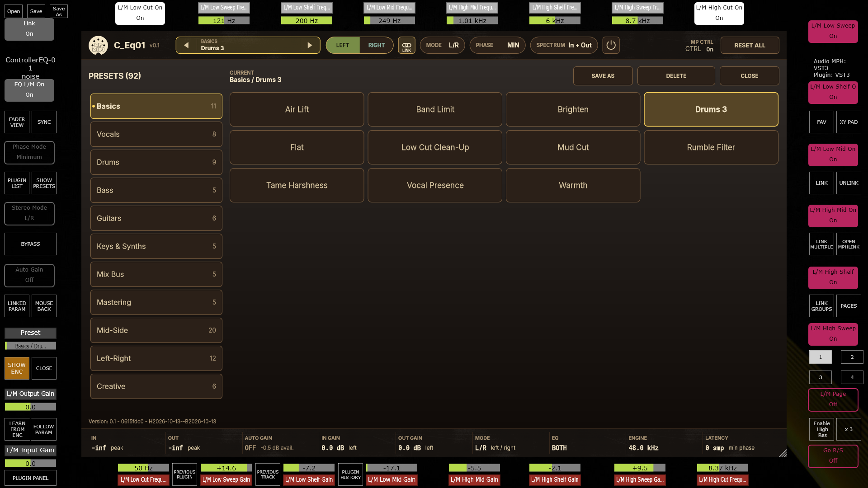Screen dimensions: 868x488
Task: Click the L/M Output Gain slider
Action: pyautogui.click(x=30, y=407)
